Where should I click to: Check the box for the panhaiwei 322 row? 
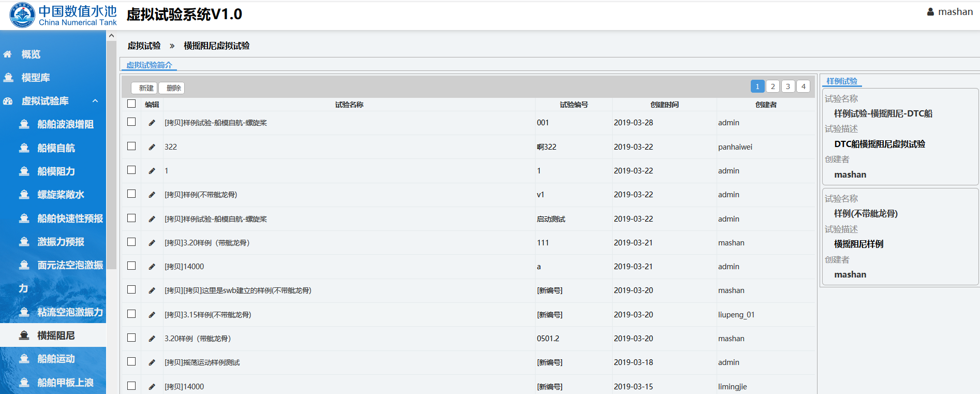tap(131, 147)
